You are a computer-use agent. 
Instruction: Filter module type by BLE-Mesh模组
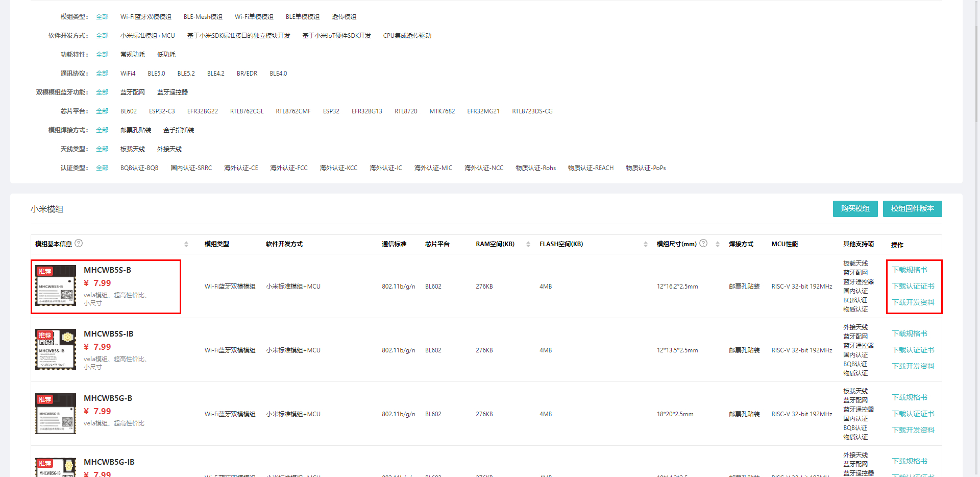[203, 17]
